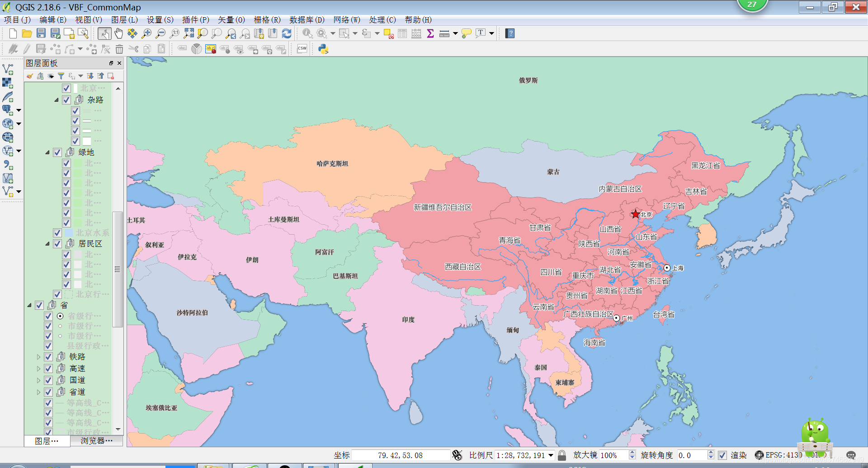Image resolution: width=868 pixels, height=468 pixels.
Task: Open the composer manager tool
Action: coord(83,33)
